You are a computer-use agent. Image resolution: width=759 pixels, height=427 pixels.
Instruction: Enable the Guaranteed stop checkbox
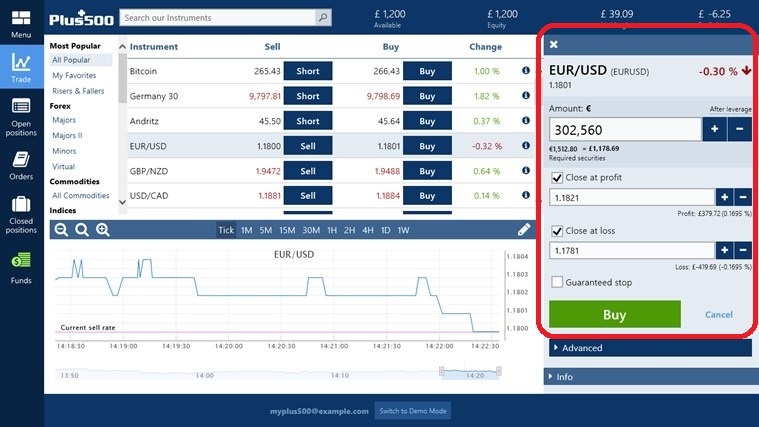click(558, 283)
